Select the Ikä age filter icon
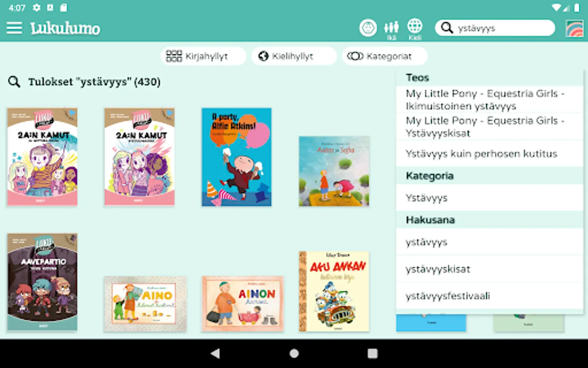 click(391, 30)
